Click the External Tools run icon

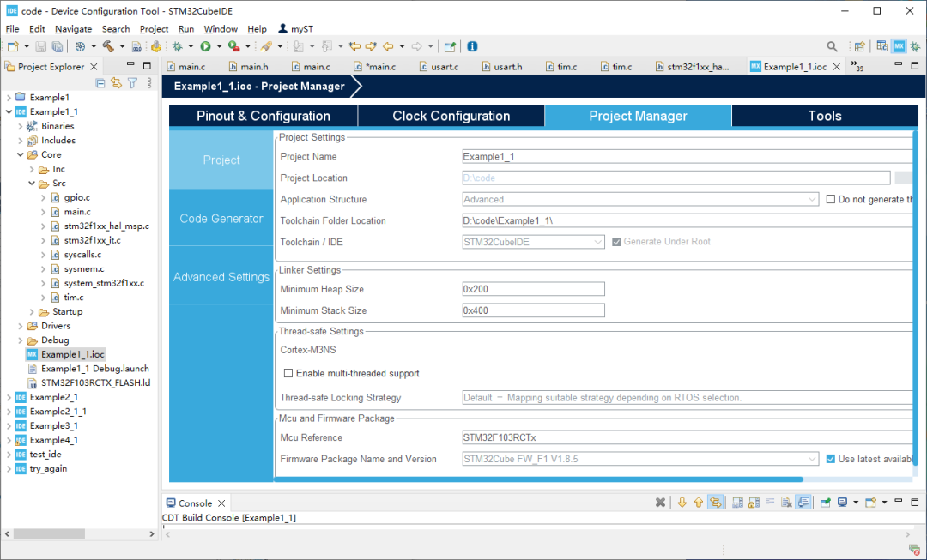(x=234, y=46)
